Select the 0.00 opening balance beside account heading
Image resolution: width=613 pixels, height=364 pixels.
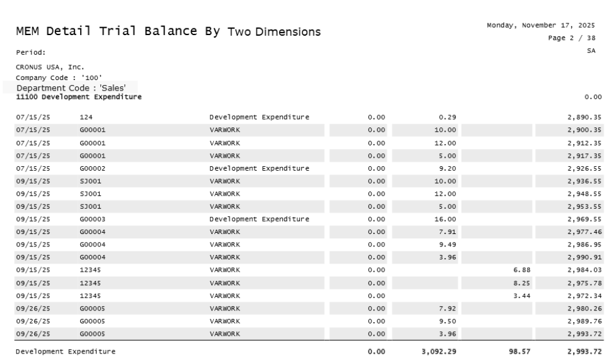pyautogui.click(x=593, y=97)
